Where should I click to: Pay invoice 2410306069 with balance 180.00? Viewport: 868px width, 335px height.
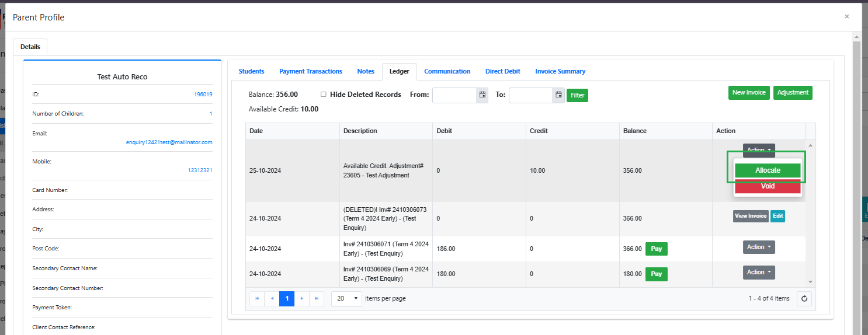click(657, 274)
